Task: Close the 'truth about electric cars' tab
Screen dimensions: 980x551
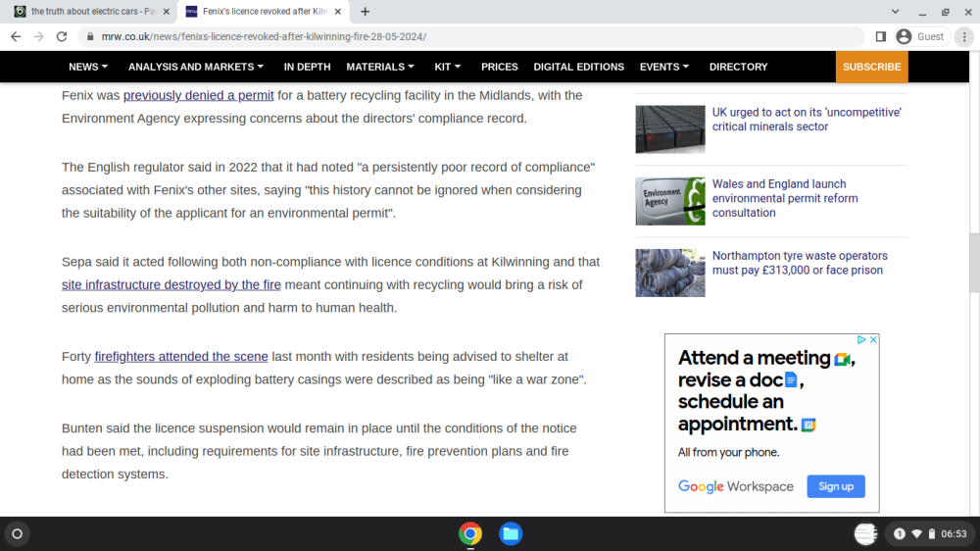Action: (167, 11)
